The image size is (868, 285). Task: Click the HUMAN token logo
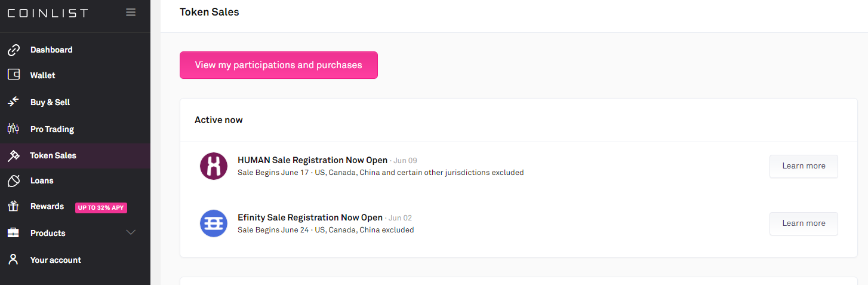click(x=214, y=166)
